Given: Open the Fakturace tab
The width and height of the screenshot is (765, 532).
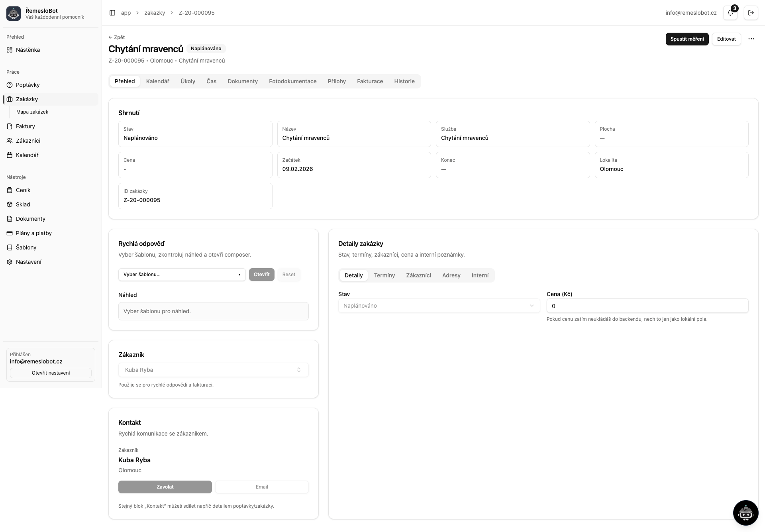Looking at the screenshot, I should pyautogui.click(x=370, y=81).
